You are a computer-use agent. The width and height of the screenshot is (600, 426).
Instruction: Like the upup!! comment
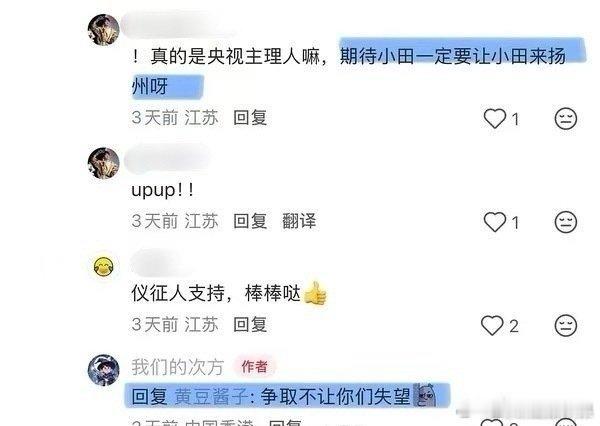coord(495,222)
